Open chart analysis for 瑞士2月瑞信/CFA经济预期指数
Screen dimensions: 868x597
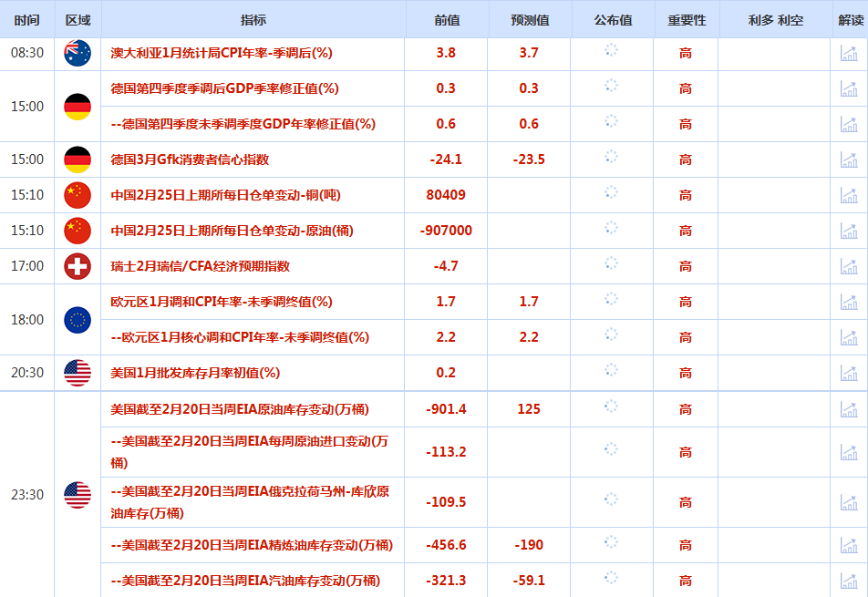849,266
